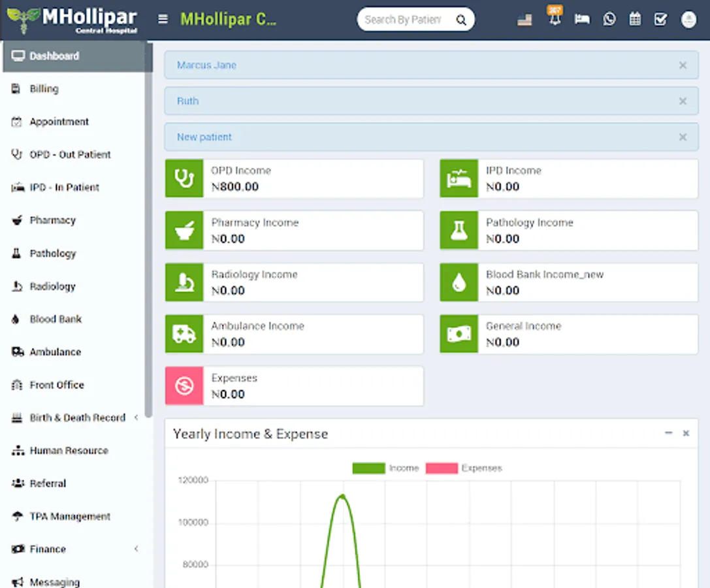
Task: Expand Birth & Death Record chevron
Action: [137, 417]
